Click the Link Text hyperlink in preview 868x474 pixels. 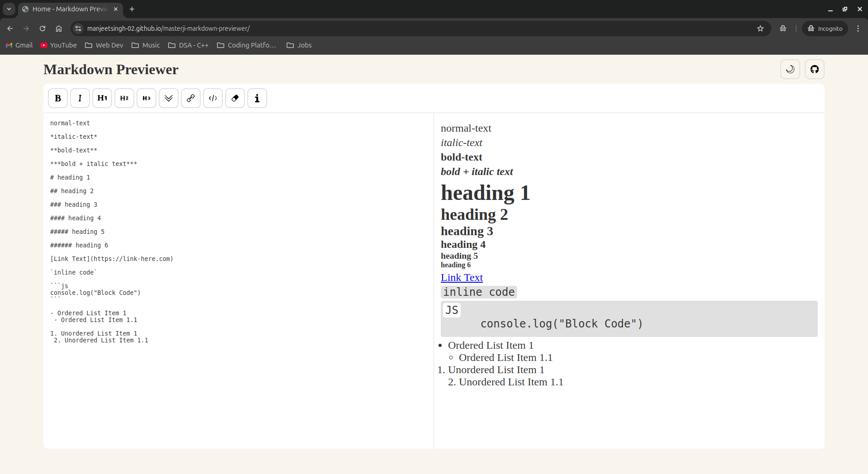point(462,278)
